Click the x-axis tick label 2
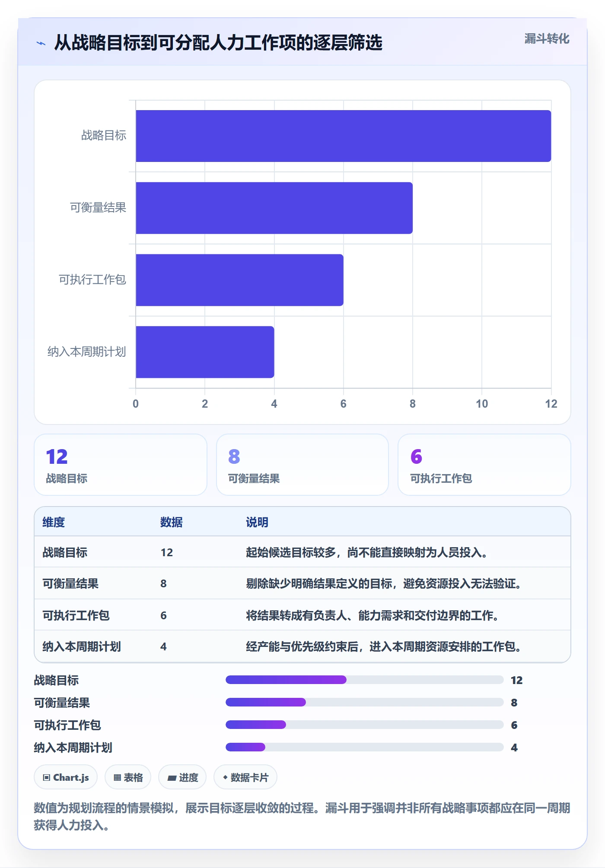This screenshot has width=605, height=868. (205, 404)
